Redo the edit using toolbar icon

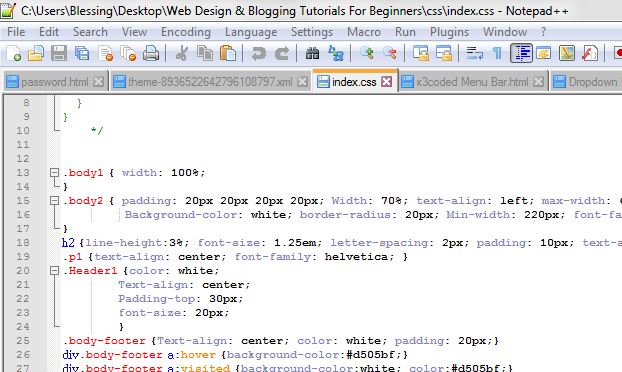[282, 53]
